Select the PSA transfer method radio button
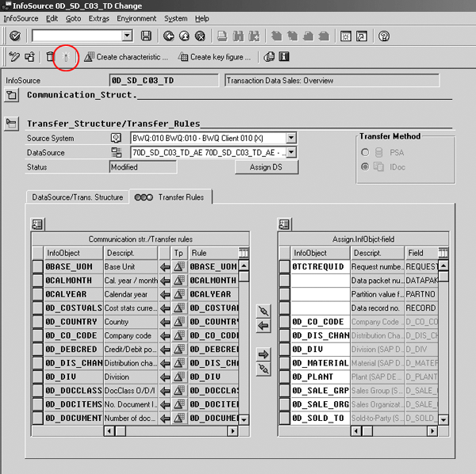Viewport: 476px width, 474px height. [365, 152]
